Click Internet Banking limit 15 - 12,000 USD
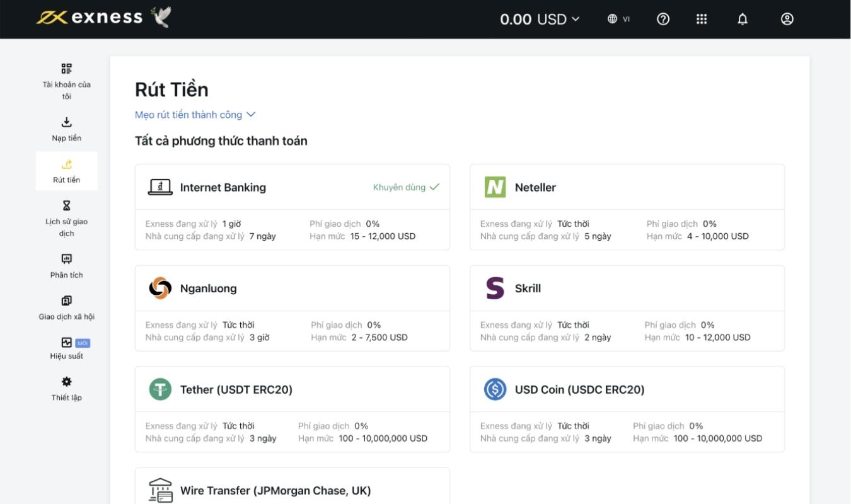 tap(383, 236)
